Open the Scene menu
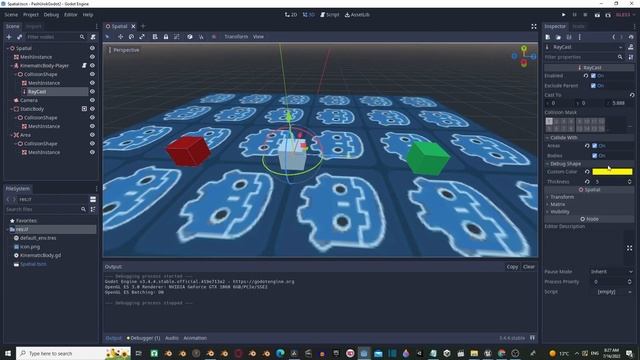This screenshot has width=640, height=360. point(11,15)
